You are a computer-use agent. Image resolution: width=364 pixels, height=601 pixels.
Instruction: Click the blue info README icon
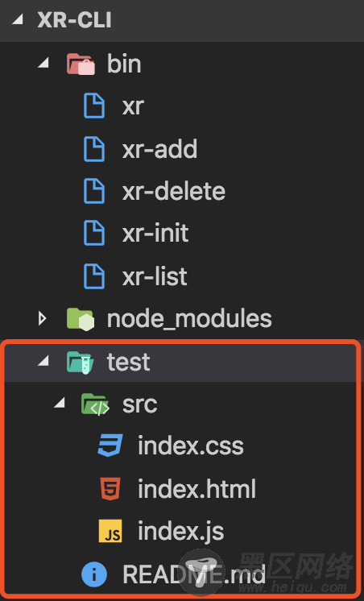click(94, 574)
